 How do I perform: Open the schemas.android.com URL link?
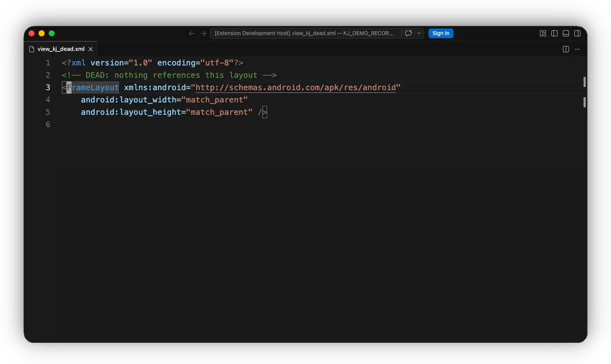tap(296, 87)
